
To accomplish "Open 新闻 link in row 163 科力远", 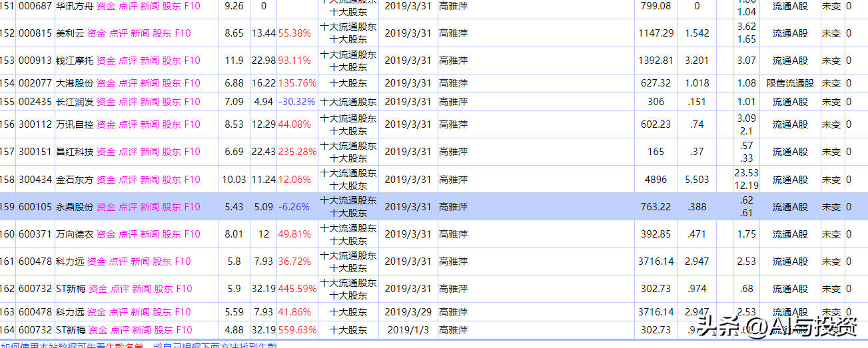I will (x=140, y=311).
